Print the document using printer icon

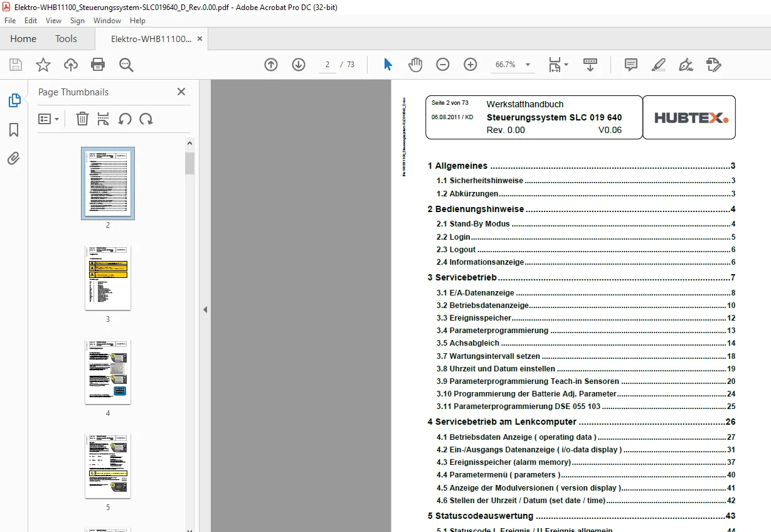click(x=98, y=65)
